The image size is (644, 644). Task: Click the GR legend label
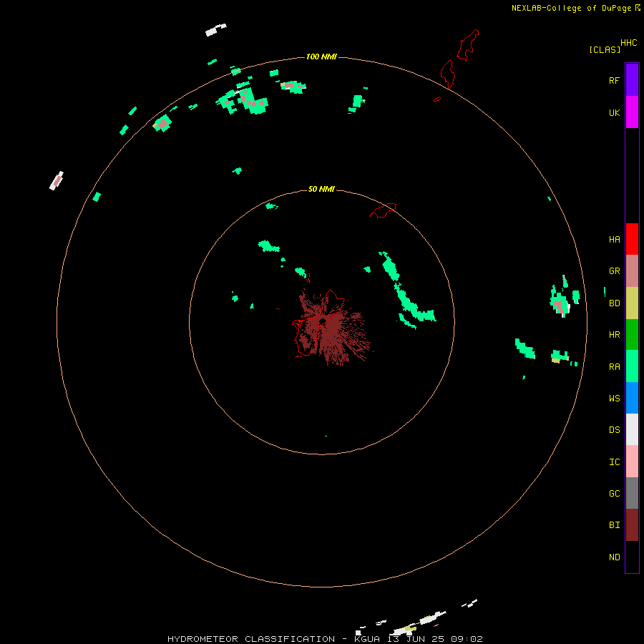tap(614, 271)
